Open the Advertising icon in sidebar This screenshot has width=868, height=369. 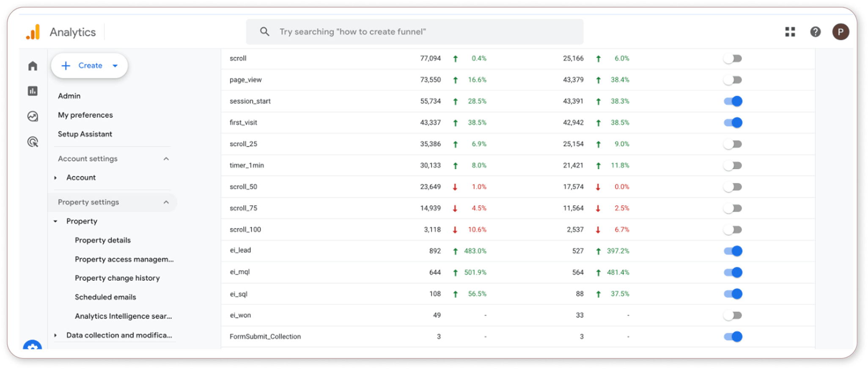tap(33, 142)
